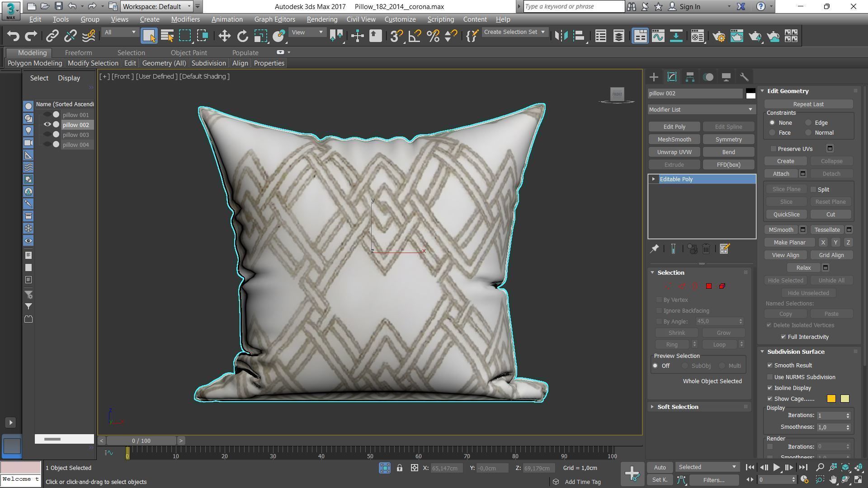This screenshot has height=488, width=868.
Task: Click Configure Modifier Sets icon
Action: click(x=724, y=249)
